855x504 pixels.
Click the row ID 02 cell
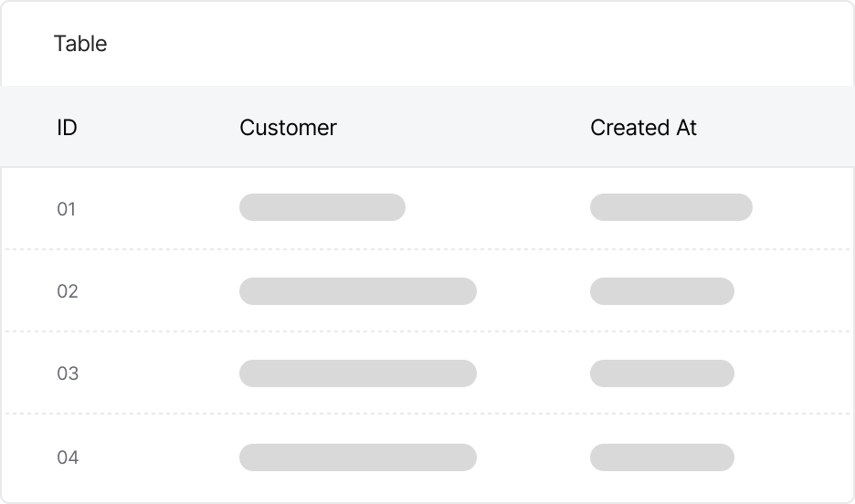click(68, 291)
